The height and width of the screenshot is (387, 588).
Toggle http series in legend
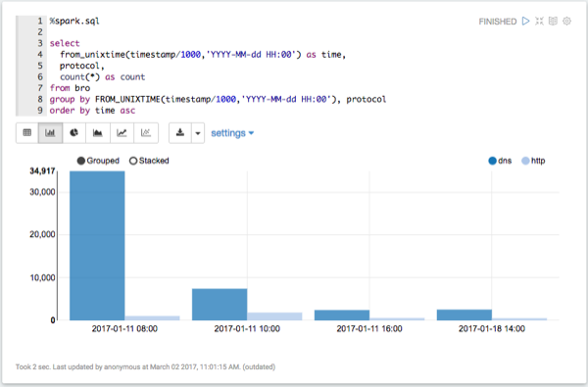(x=533, y=161)
